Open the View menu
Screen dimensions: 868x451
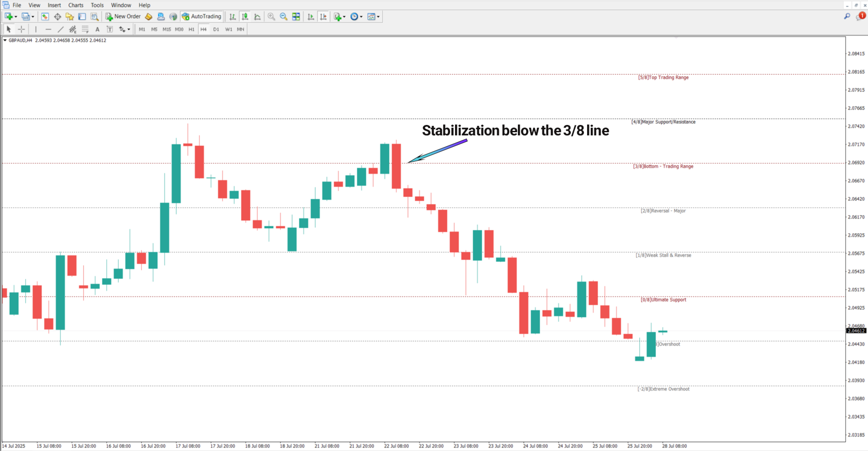coord(34,5)
